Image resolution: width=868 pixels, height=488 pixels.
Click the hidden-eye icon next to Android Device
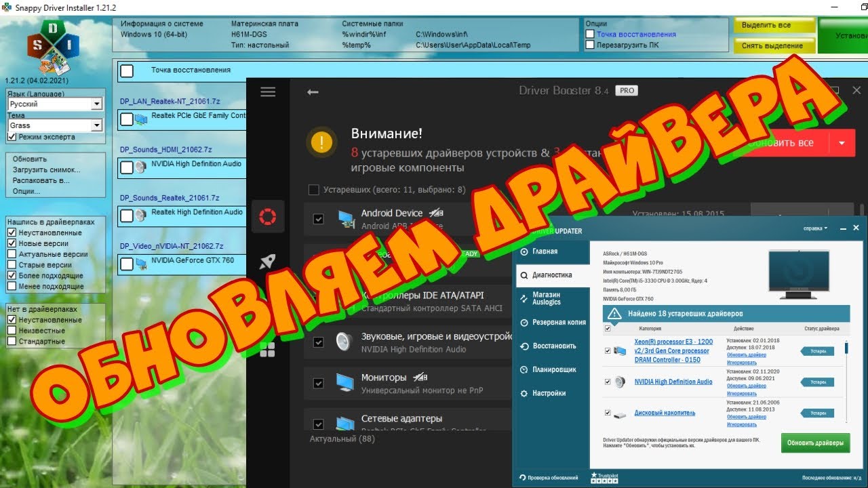437,213
